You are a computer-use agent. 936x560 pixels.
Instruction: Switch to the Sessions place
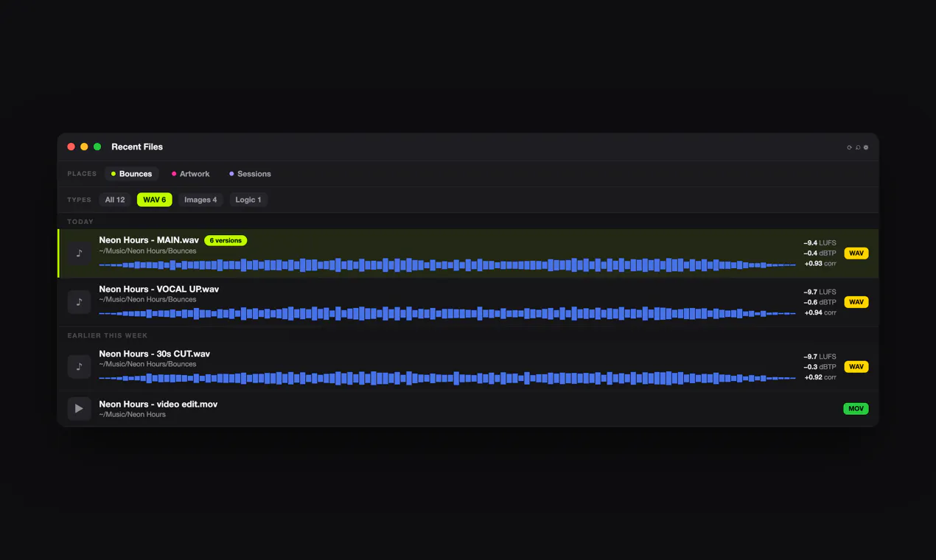(250, 174)
